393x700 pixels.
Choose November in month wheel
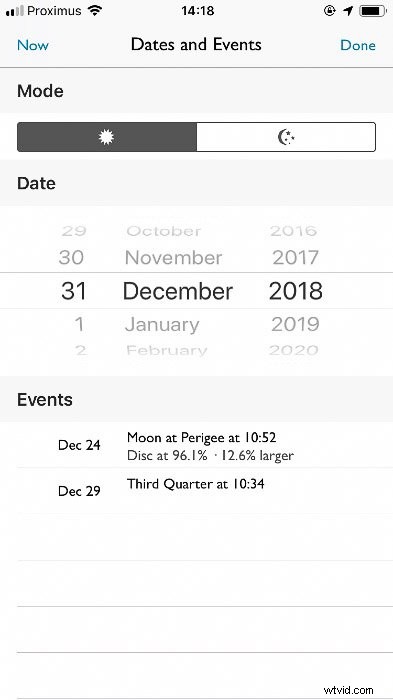(173, 258)
